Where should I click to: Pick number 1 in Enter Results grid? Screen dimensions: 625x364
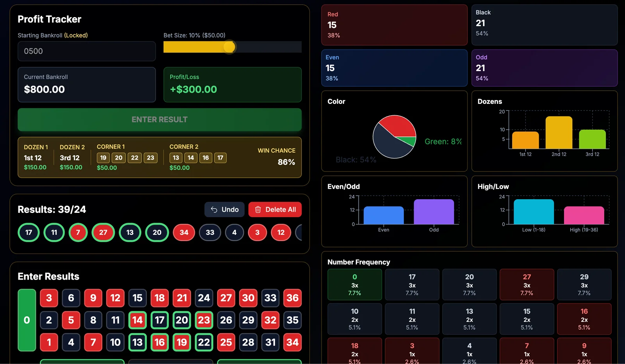49,343
